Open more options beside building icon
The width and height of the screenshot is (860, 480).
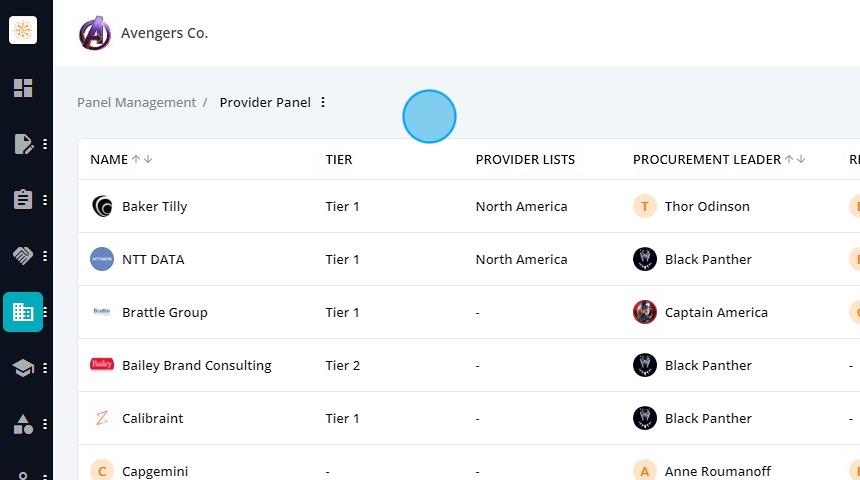[45, 312]
